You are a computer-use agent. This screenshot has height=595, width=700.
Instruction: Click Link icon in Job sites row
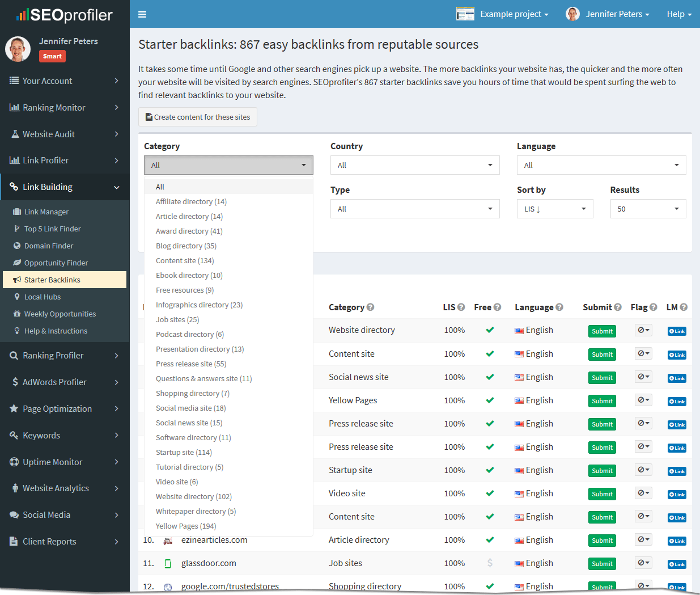(x=677, y=564)
